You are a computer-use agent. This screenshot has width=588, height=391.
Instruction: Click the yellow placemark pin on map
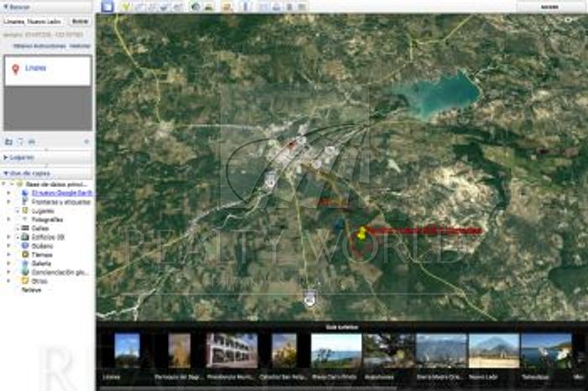tap(362, 232)
